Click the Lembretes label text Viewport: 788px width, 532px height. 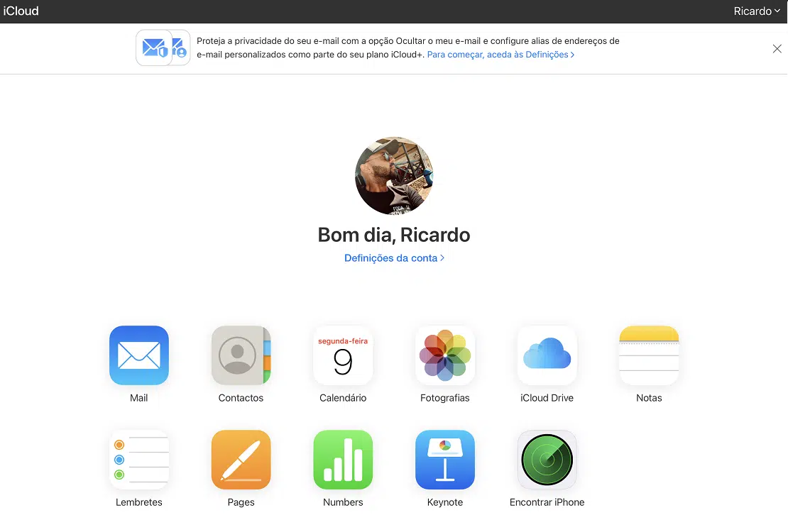tap(138, 502)
